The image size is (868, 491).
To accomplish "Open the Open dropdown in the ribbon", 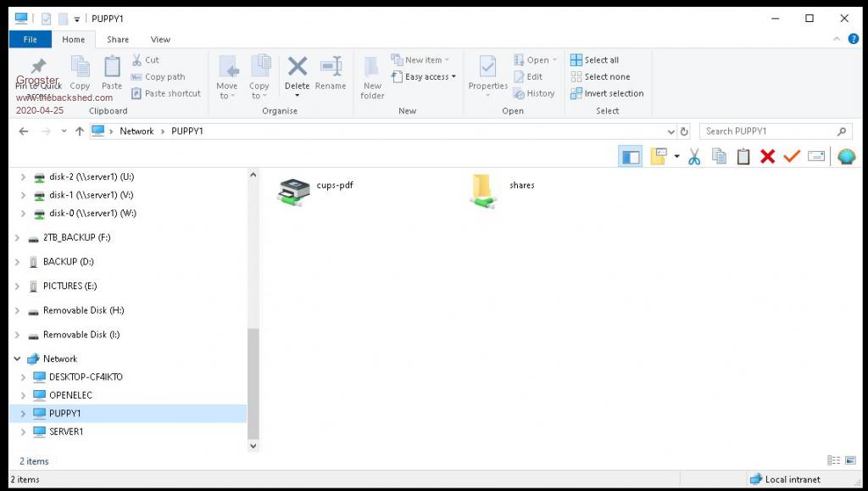I will (535, 59).
